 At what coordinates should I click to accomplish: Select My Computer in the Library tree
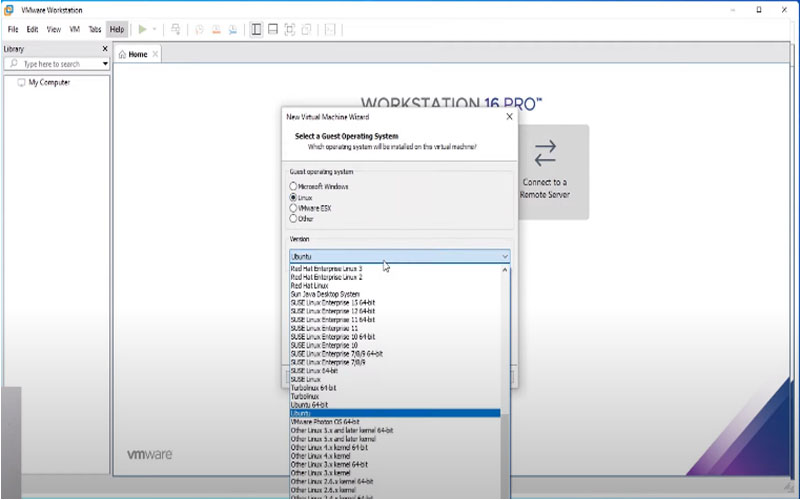tap(49, 82)
